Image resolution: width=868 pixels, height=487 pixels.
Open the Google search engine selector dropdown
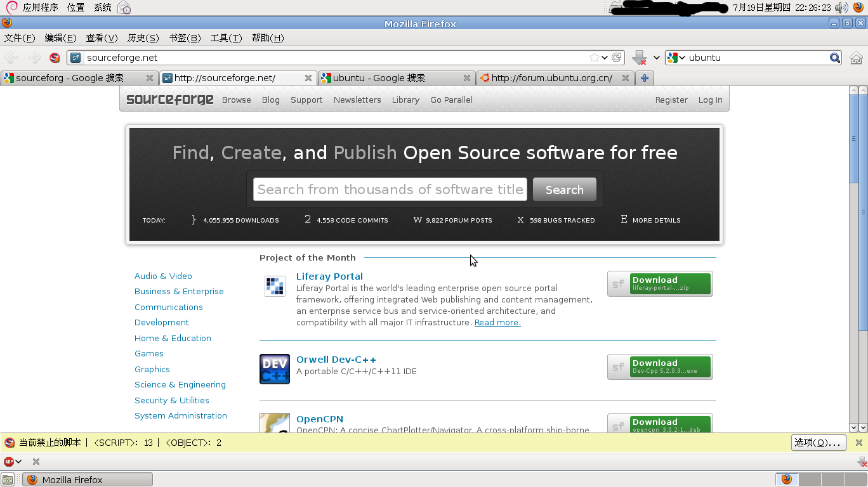click(677, 58)
